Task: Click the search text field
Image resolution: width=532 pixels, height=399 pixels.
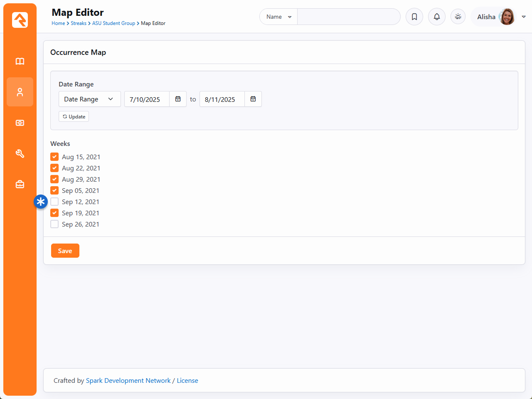Action: [348, 17]
